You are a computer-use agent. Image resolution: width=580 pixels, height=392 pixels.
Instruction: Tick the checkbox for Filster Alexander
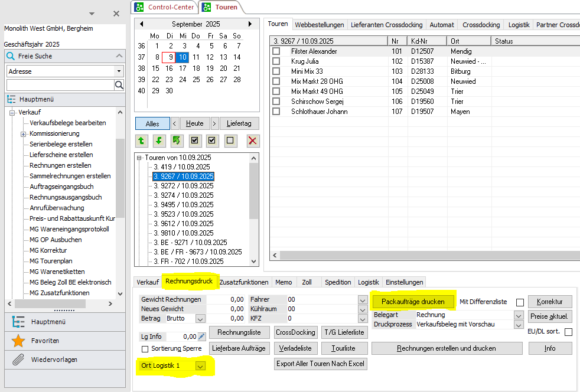pyautogui.click(x=276, y=51)
